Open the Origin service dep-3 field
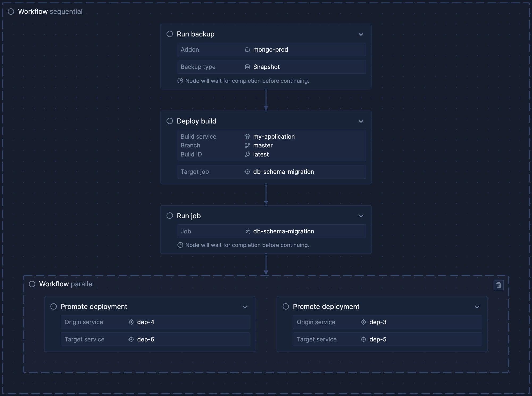 tap(388, 322)
